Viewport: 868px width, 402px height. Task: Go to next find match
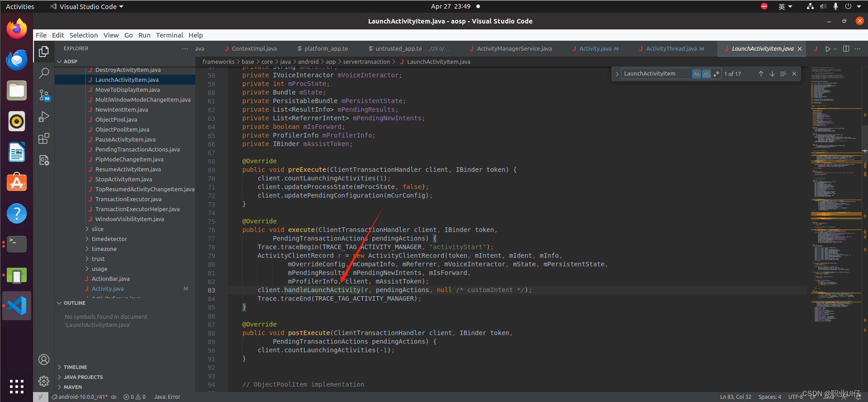tap(772, 74)
